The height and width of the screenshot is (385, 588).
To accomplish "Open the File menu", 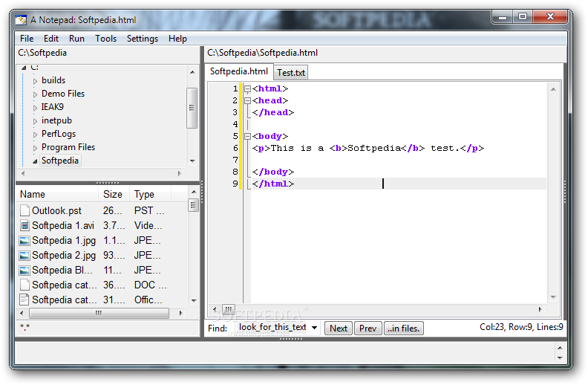I will 27,38.
